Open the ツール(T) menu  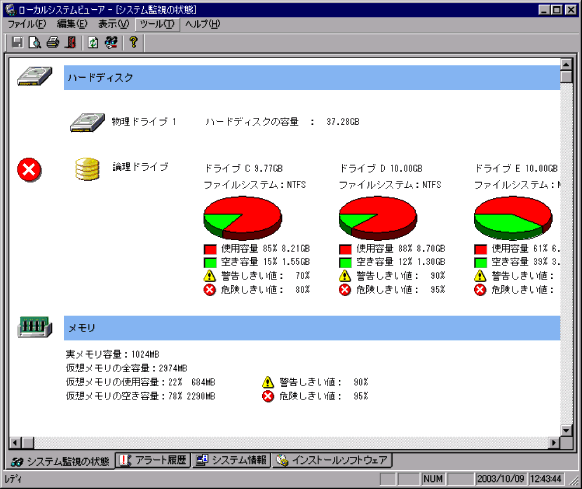[x=157, y=24]
